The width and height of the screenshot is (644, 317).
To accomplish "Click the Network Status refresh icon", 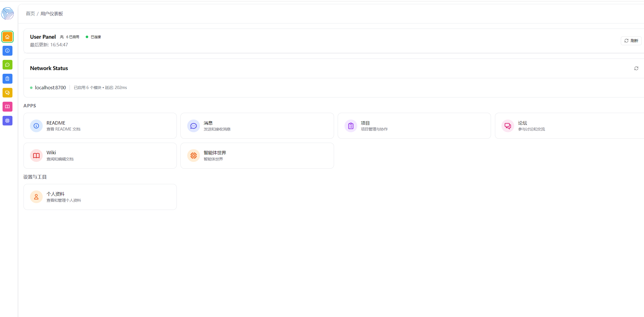I will (x=636, y=68).
